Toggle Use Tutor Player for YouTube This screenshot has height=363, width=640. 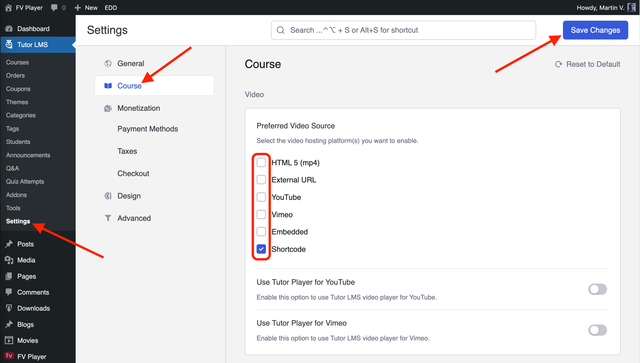(x=598, y=289)
